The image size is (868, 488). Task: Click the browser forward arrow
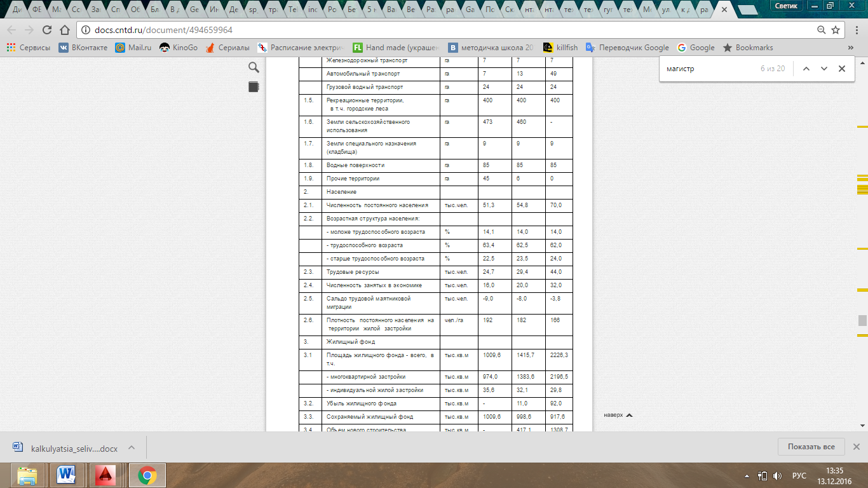click(x=29, y=30)
